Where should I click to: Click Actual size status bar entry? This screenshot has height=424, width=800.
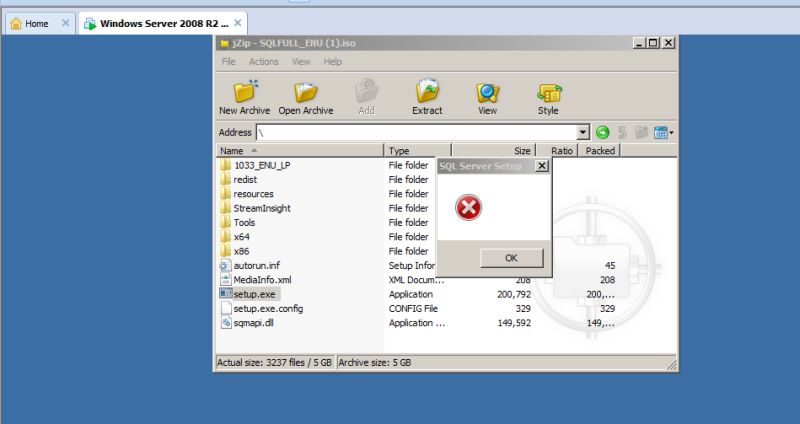pos(274,363)
